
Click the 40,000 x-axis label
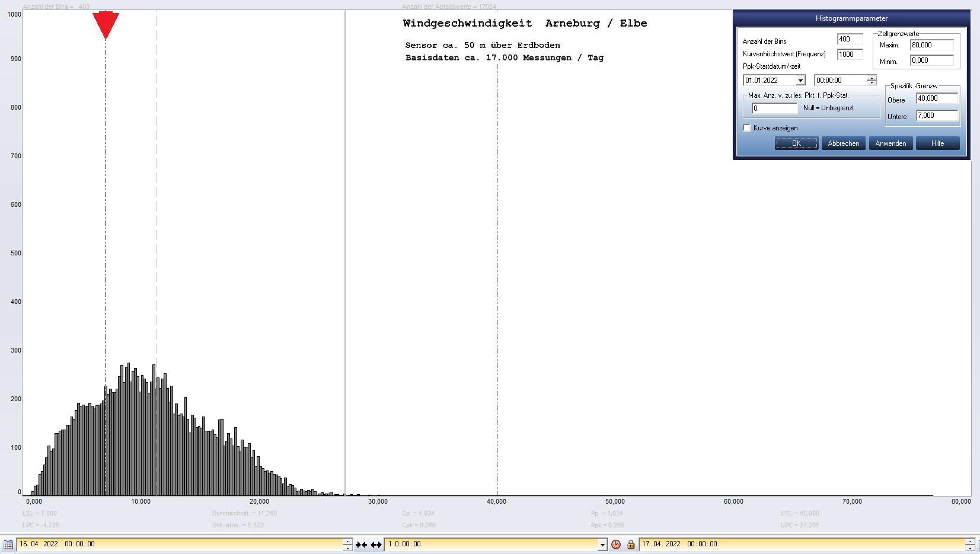click(496, 502)
